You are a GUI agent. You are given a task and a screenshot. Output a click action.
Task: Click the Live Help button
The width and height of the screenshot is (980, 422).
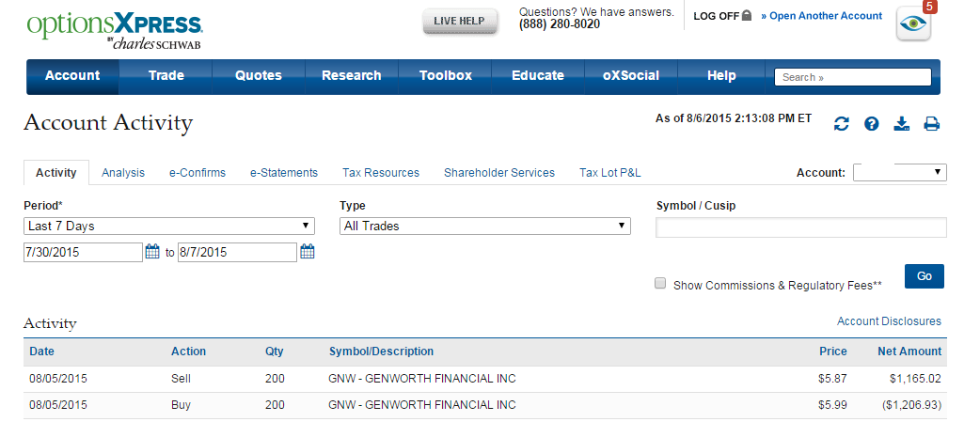[459, 21]
